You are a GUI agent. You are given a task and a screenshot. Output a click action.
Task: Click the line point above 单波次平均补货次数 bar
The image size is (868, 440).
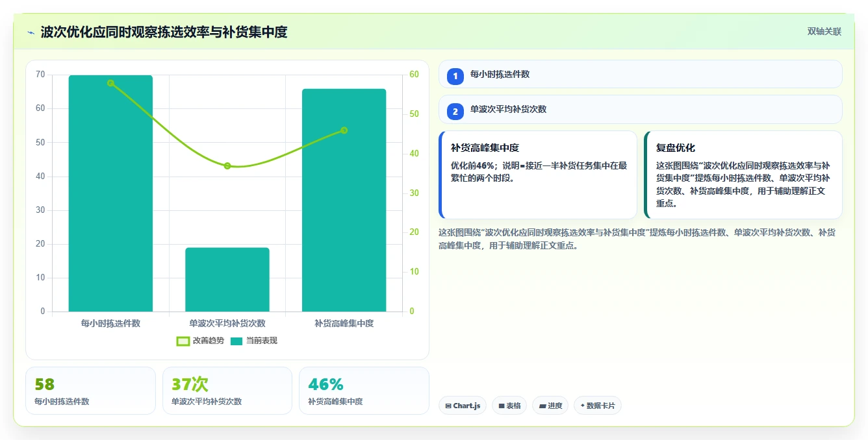[x=227, y=166]
